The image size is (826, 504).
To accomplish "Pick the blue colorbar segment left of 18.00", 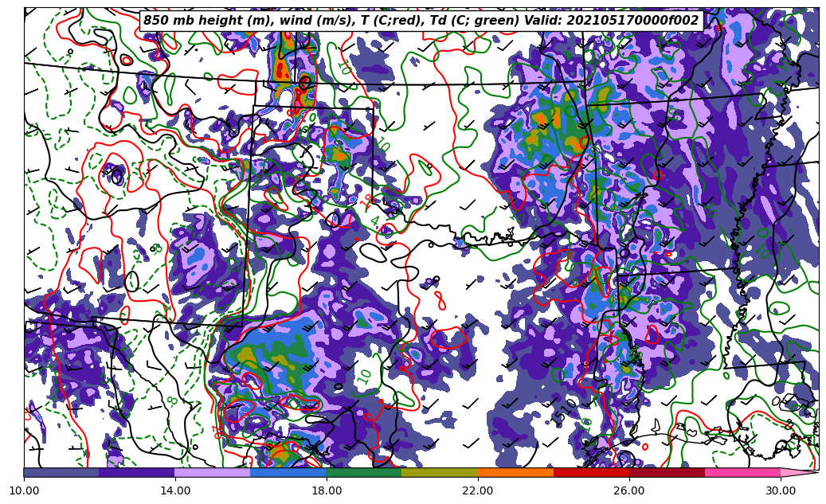I will [288, 472].
